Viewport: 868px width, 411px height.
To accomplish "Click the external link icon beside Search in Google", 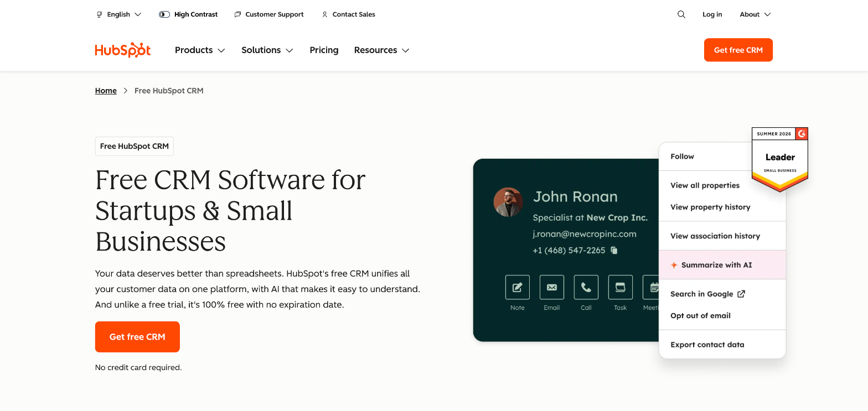I will tap(741, 294).
